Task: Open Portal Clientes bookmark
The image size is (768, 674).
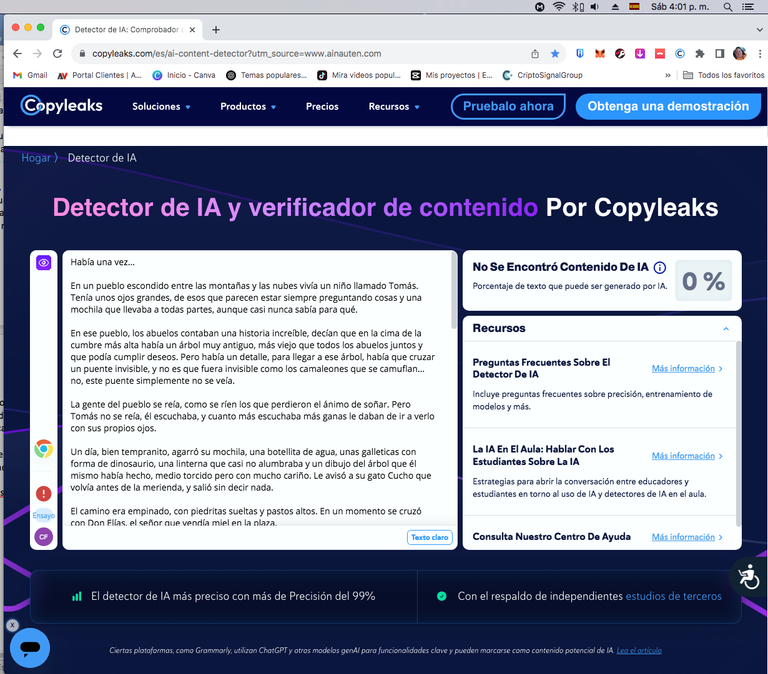Action: coord(99,75)
